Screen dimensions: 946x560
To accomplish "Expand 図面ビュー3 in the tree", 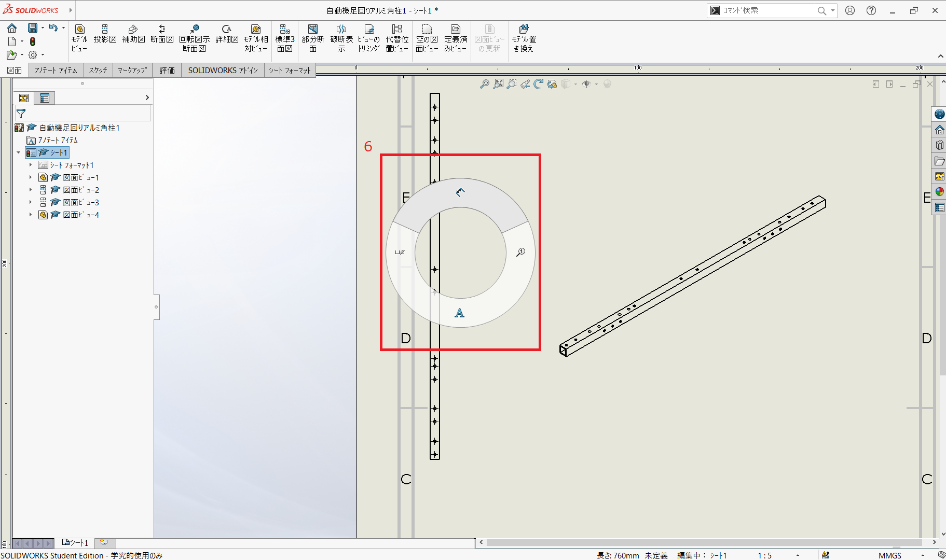I will tap(31, 202).
